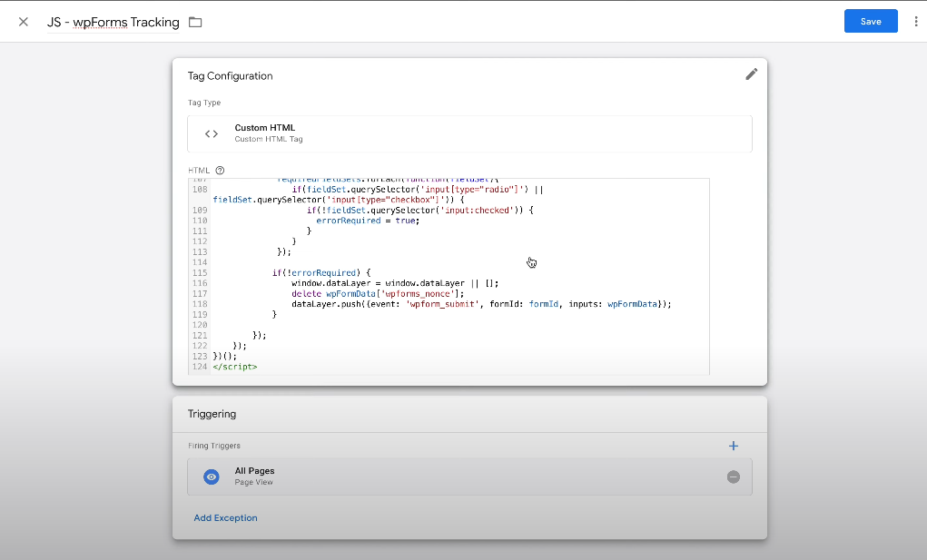Click the Page View trigger type text
The image size is (927, 560).
(x=253, y=483)
